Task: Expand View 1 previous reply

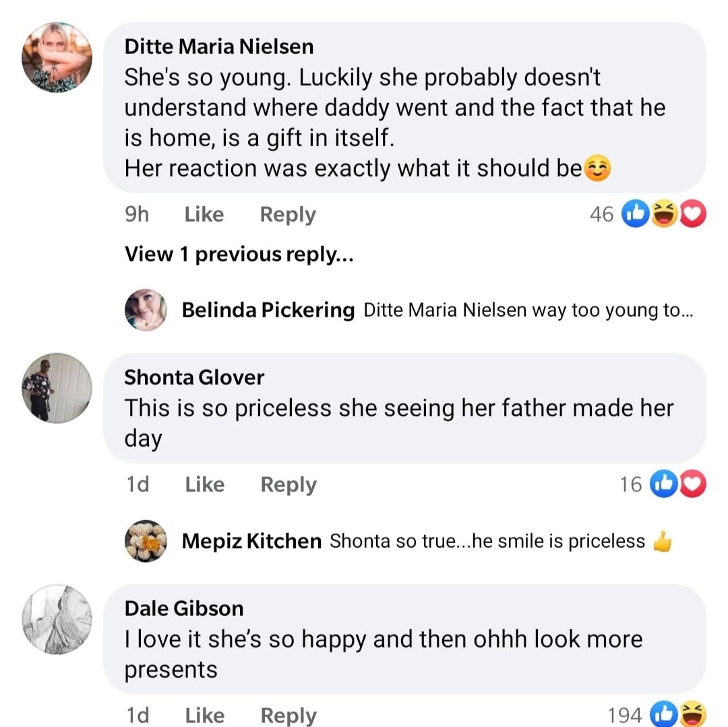Action: tap(239, 254)
